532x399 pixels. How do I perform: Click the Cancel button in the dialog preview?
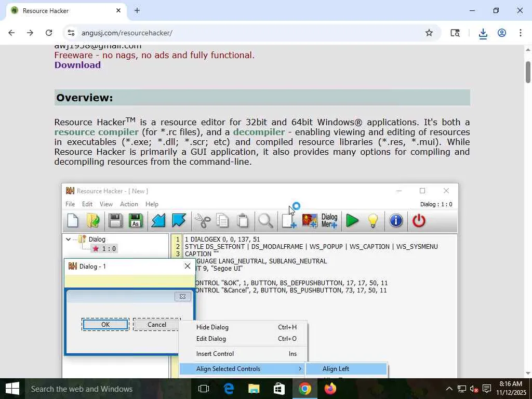click(157, 324)
